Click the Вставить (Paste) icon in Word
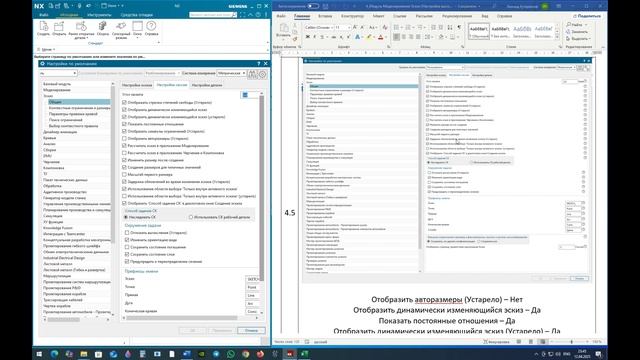The image size is (640, 360). 284,28
